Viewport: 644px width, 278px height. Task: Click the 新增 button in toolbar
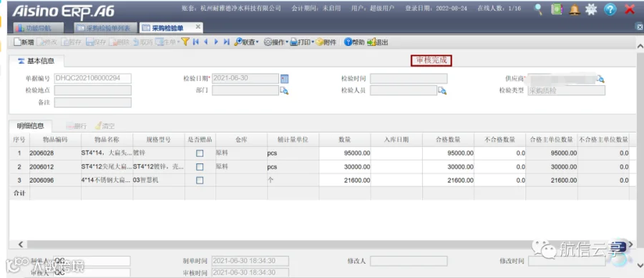24,42
